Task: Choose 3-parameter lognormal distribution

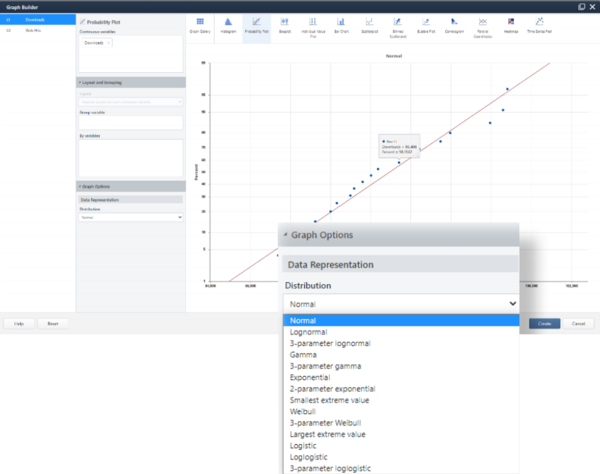Action: [401, 343]
